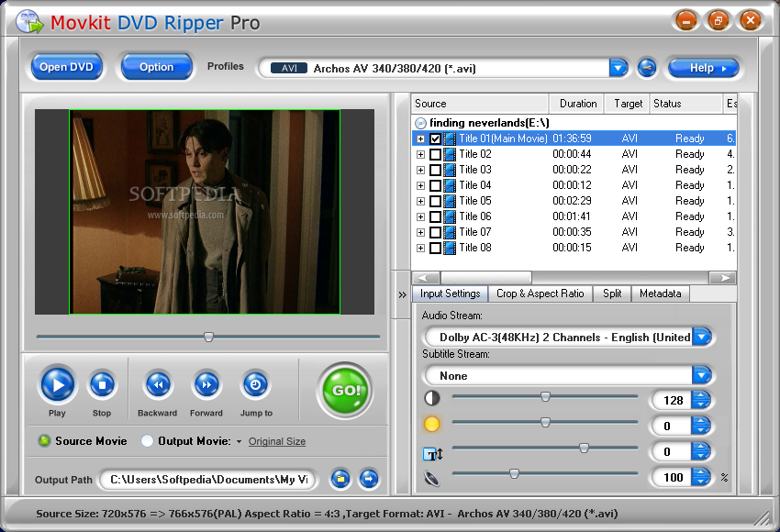Check the Title 02 checkbox
This screenshot has height=532, width=780.
(435, 154)
